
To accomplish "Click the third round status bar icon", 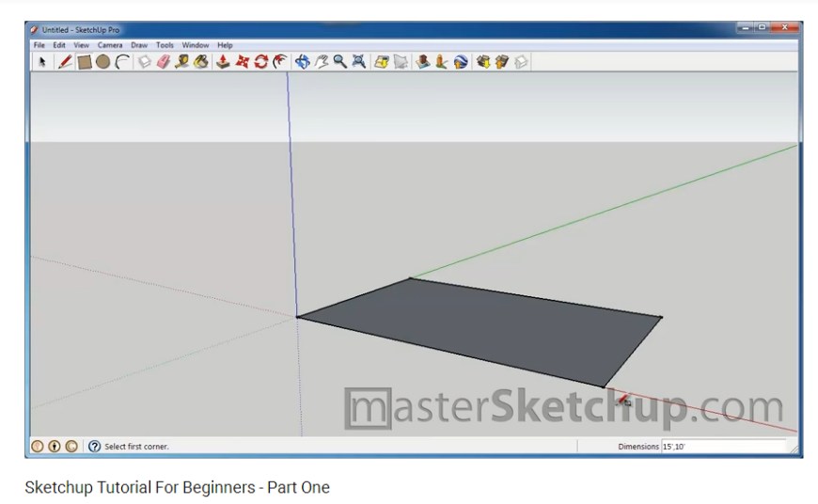I will [x=71, y=446].
